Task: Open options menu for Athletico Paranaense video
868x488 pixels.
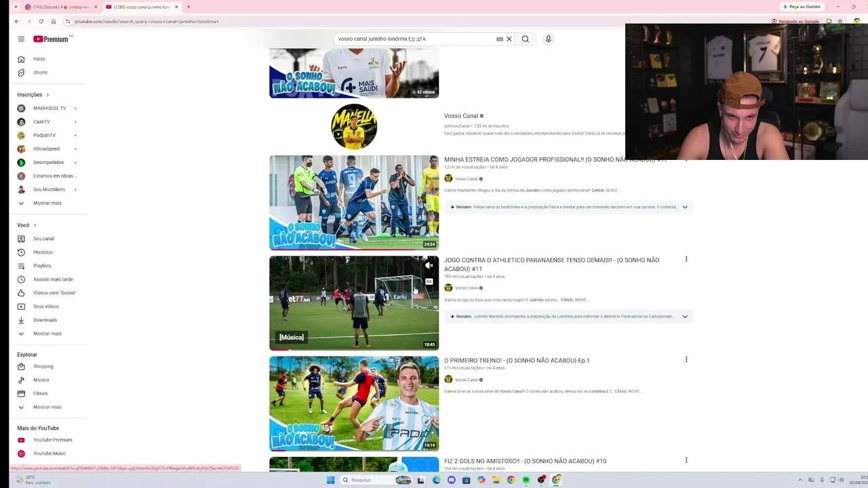Action: (686, 259)
